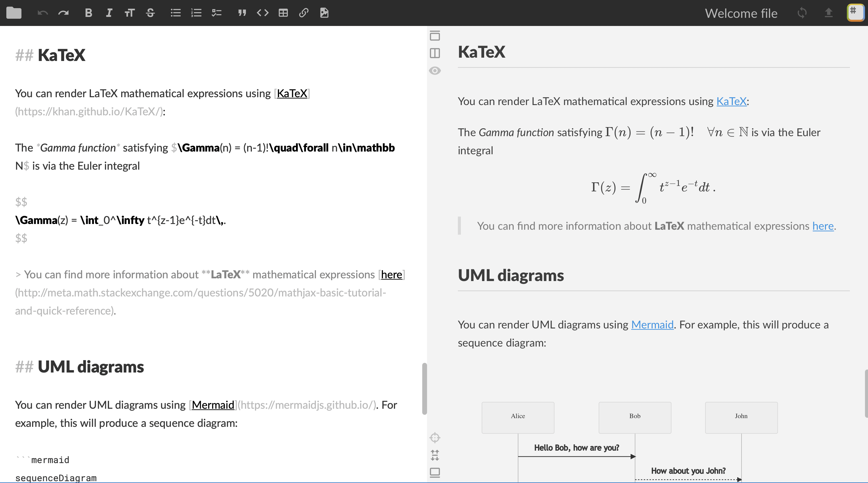Insert a table
This screenshot has height=483, width=868.
pyautogui.click(x=283, y=13)
